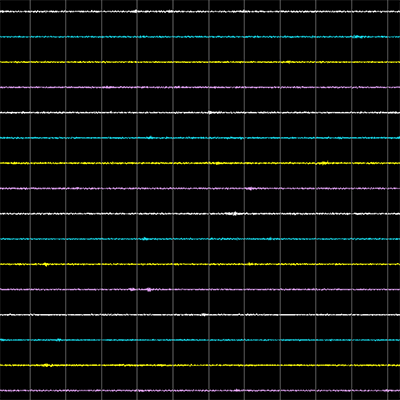Click the bottommost violet signal trace

200,390
